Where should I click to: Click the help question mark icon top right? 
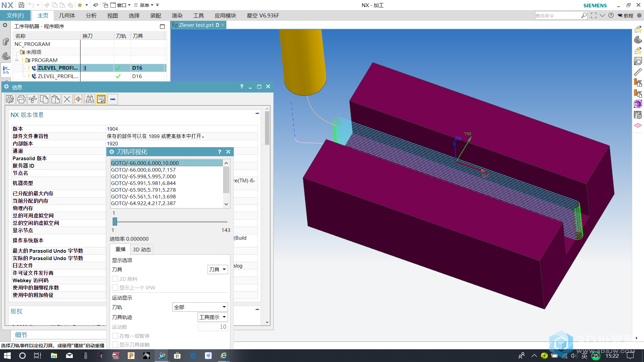611,15
